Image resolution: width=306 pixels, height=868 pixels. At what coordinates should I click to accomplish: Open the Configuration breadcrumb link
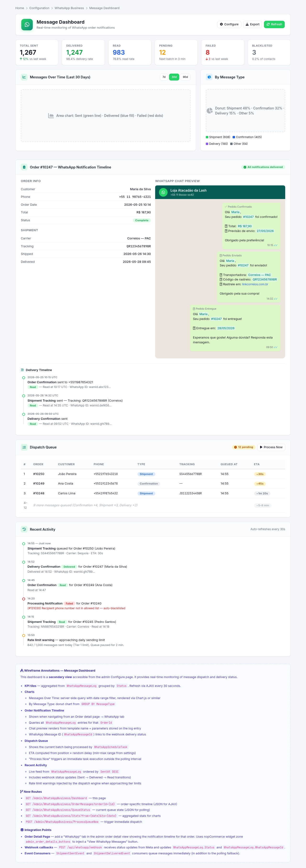click(x=39, y=8)
